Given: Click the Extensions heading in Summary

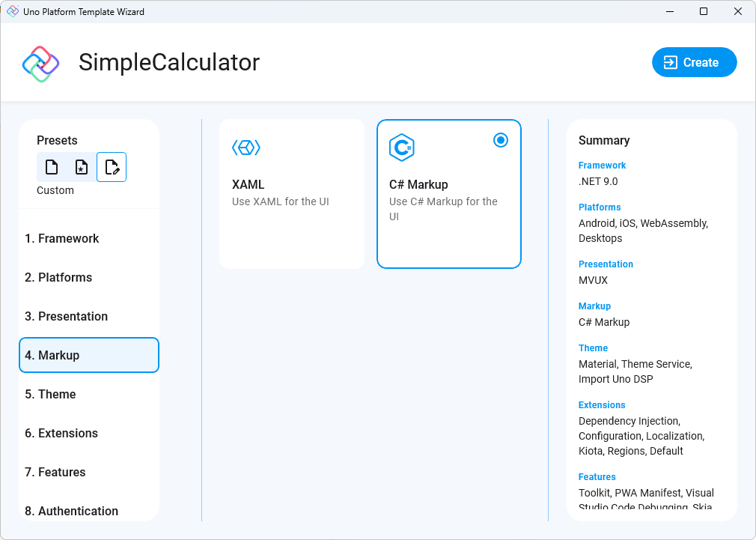Looking at the screenshot, I should coord(601,404).
